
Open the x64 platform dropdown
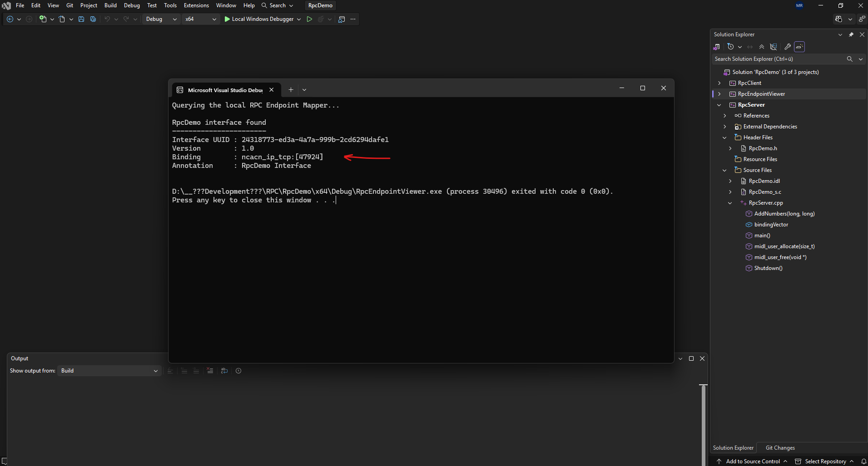[201, 19]
